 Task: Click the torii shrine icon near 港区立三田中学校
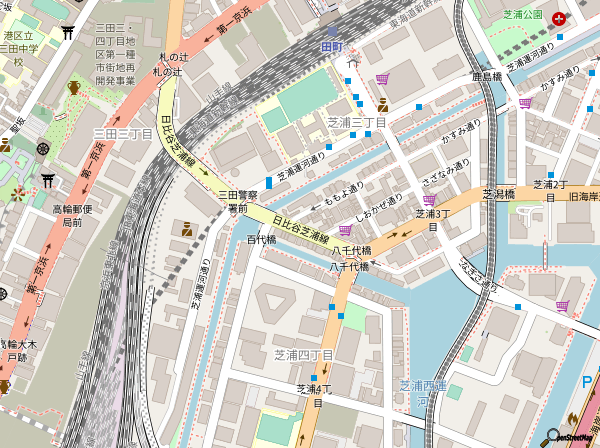click(68, 32)
